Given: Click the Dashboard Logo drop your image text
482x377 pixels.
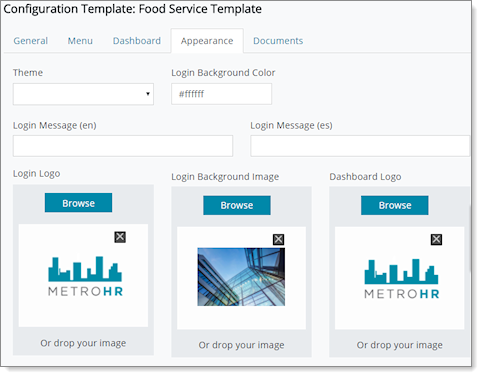Looking at the screenshot, I should coord(400,345).
